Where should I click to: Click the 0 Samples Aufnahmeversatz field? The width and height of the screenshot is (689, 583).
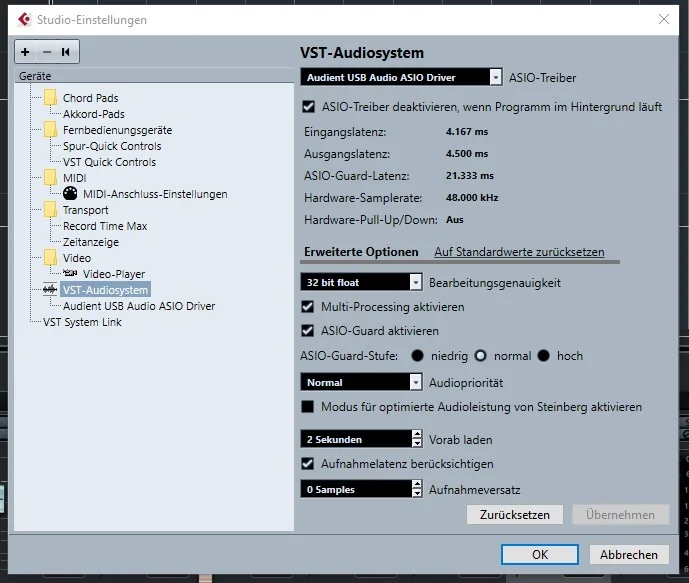[356, 489]
